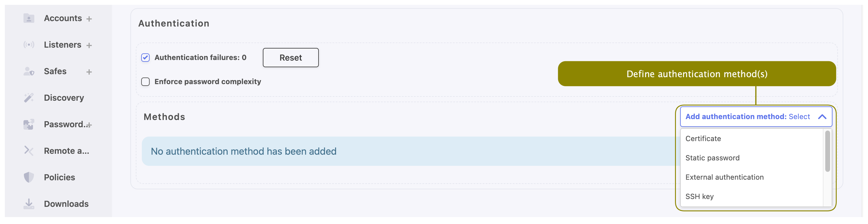Click the Password puzzle icon
Viewport: 868px width, 224px height.
29,125
